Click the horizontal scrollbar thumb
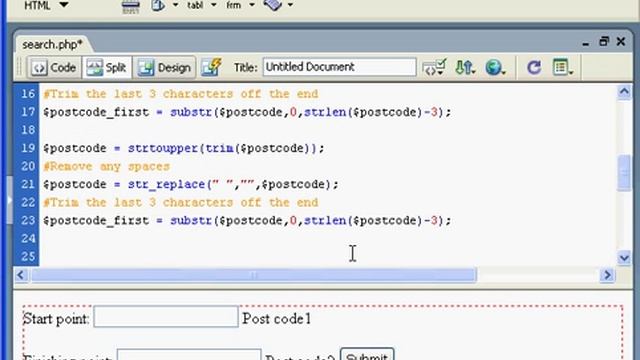This screenshot has width=640, height=360. [x=254, y=275]
